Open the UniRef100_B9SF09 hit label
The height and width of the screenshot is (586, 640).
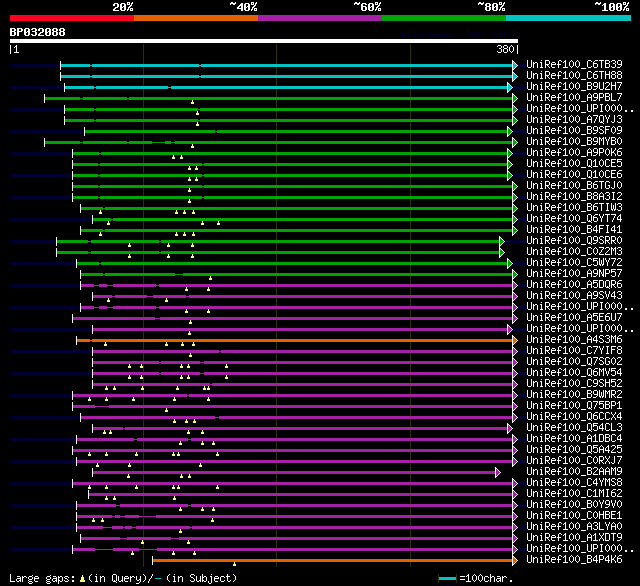[x=574, y=131]
